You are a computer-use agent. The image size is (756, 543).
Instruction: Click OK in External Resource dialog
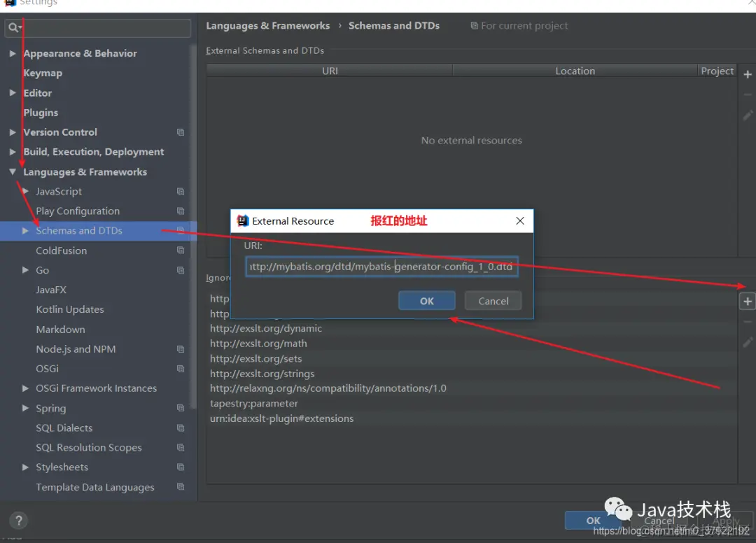[427, 301]
